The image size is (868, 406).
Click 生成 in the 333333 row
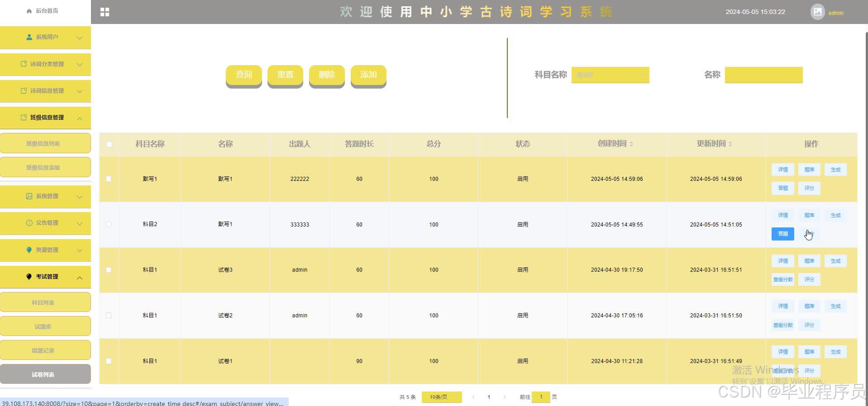[835, 215]
